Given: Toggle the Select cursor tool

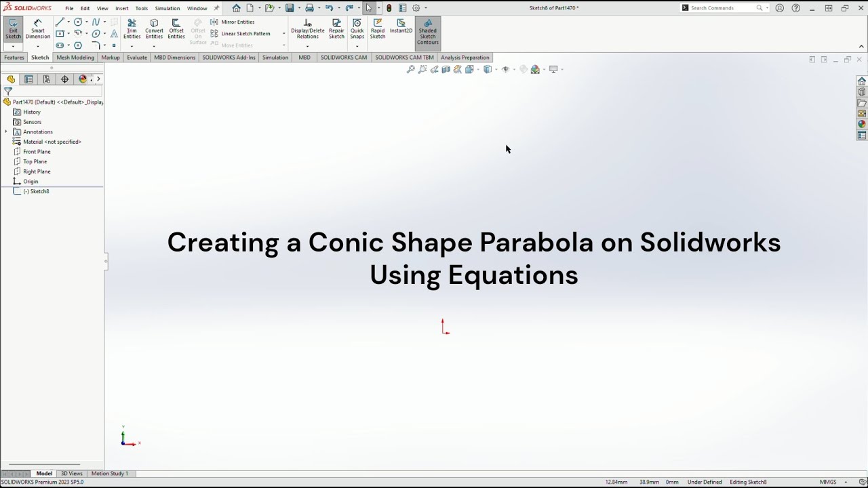Looking at the screenshot, I should tap(369, 8).
